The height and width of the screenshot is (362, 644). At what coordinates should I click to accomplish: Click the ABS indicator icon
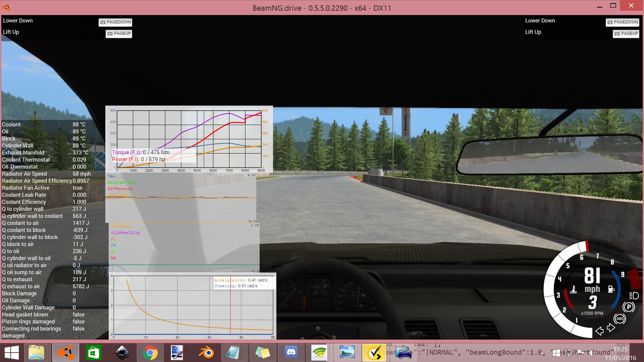[620, 319]
